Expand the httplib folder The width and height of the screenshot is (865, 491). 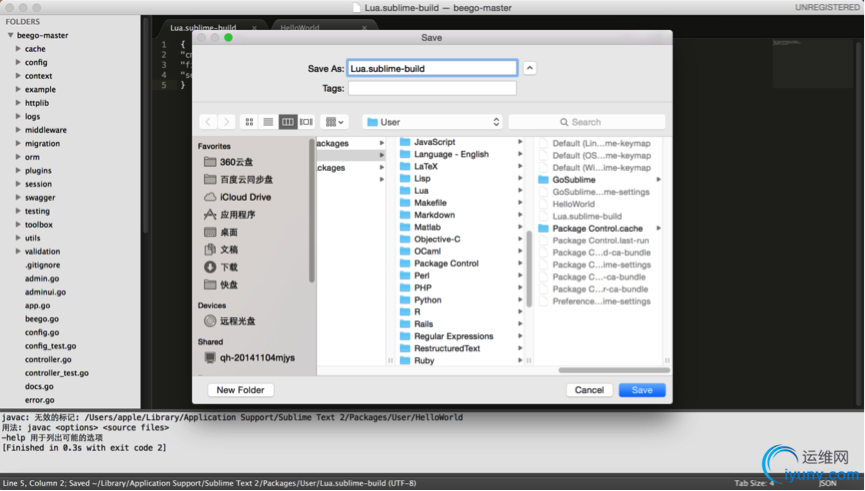18,103
